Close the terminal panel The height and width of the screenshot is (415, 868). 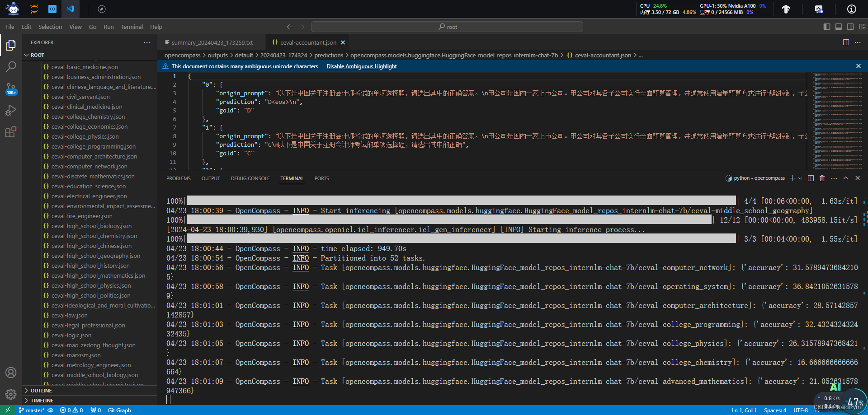pyautogui.click(x=858, y=178)
